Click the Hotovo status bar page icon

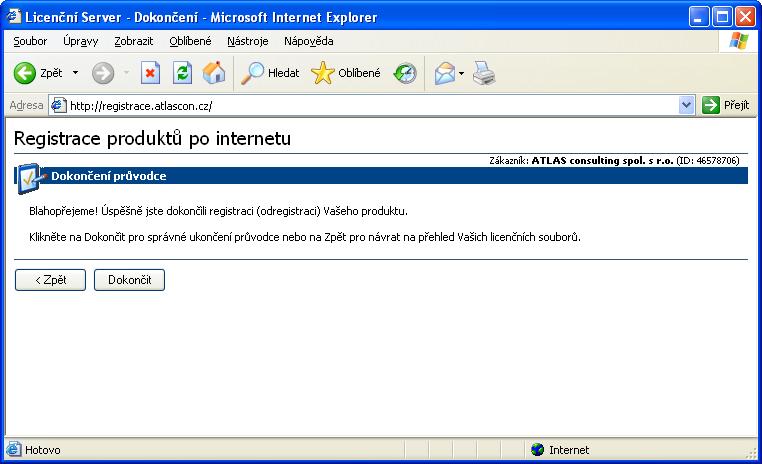[x=14, y=449]
